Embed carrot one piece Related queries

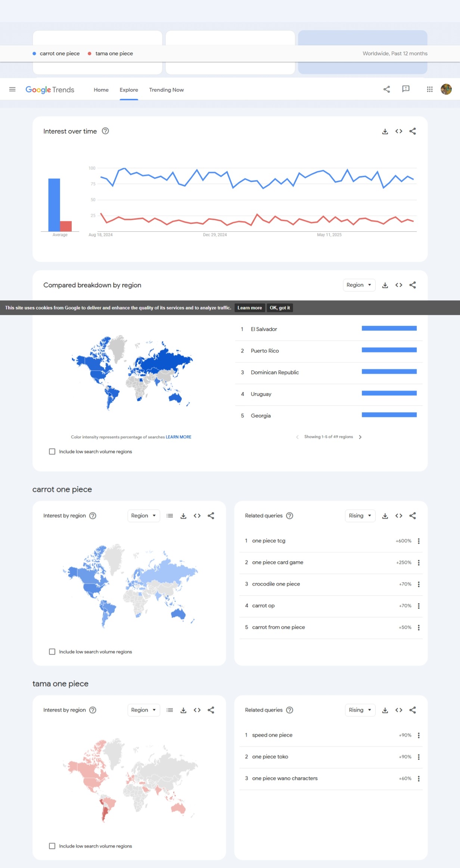[399, 516]
